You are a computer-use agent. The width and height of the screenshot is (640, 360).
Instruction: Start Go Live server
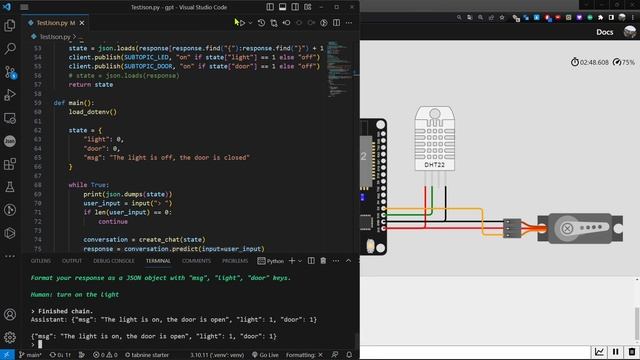(265, 355)
